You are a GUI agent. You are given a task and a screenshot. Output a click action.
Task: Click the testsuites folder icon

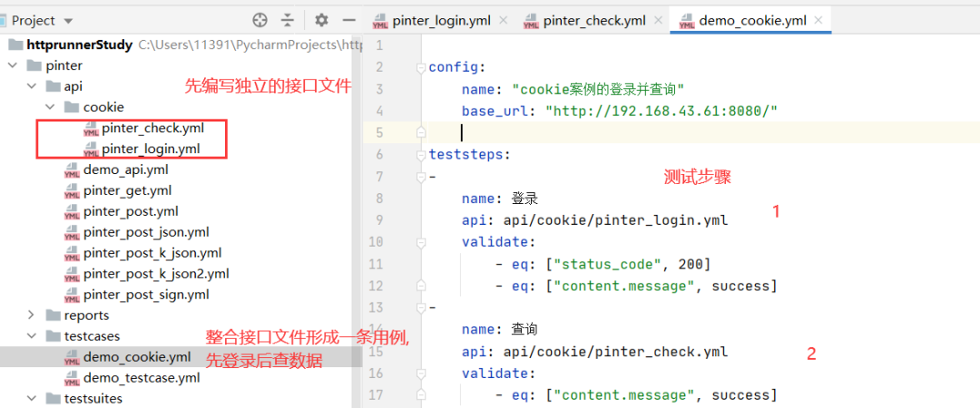point(53,398)
